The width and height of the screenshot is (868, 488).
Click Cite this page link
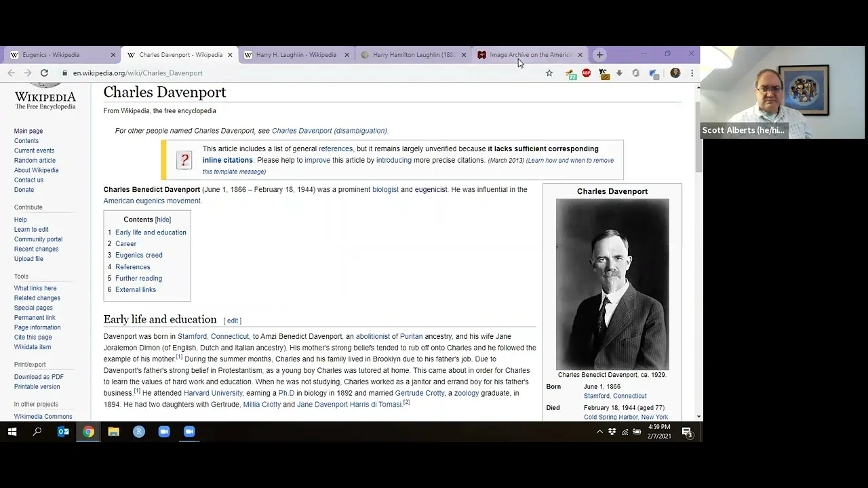[x=33, y=337]
